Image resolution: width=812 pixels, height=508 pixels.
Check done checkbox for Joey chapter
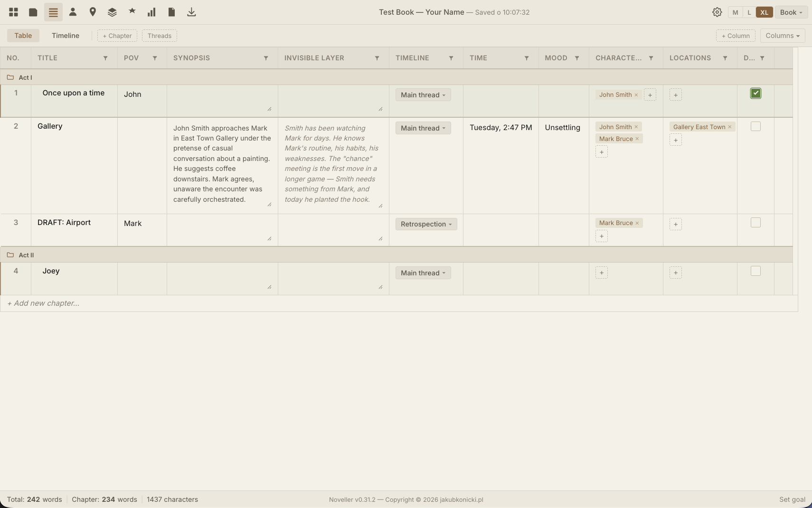click(x=755, y=271)
